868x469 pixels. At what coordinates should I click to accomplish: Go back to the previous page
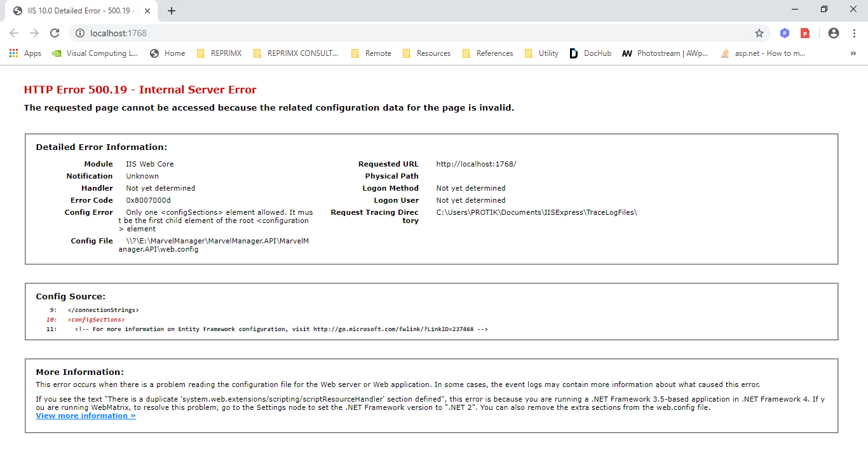click(x=14, y=33)
